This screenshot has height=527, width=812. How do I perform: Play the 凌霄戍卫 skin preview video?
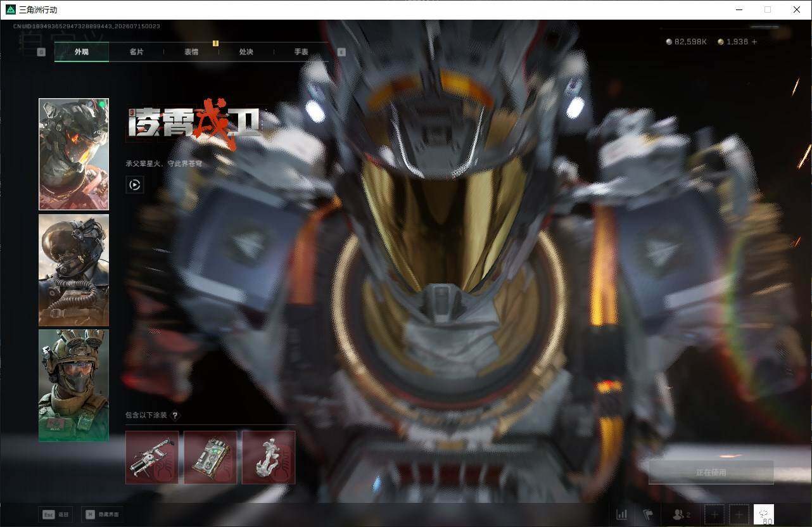134,185
